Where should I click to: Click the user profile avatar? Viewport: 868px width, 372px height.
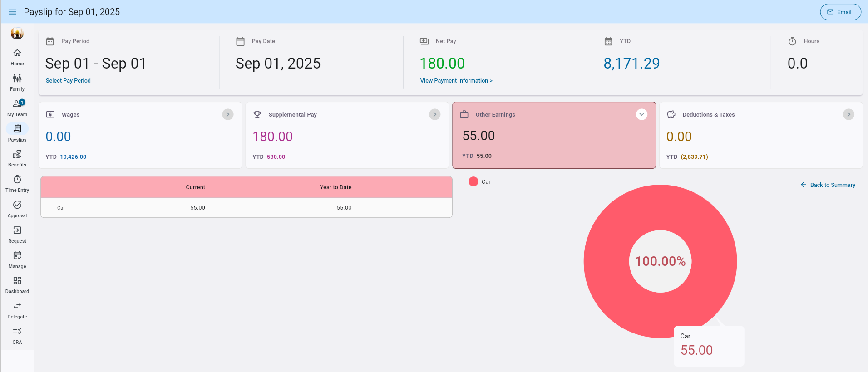(x=17, y=33)
